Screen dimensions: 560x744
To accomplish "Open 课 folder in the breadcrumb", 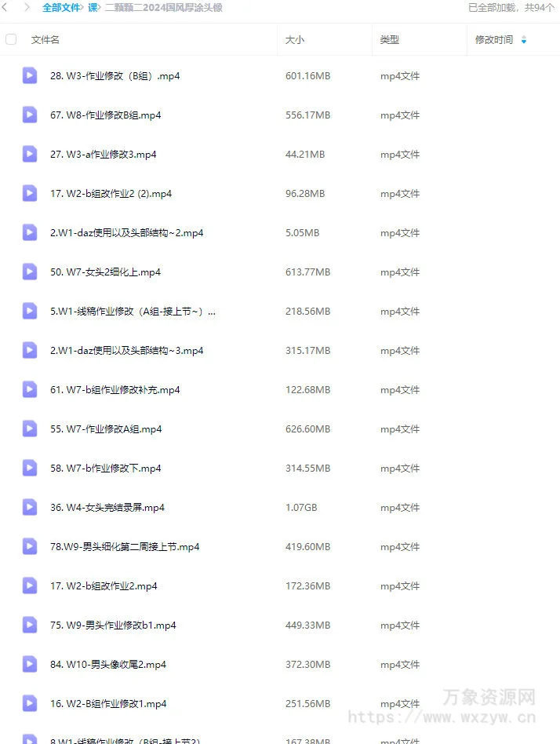I will tap(93, 8).
